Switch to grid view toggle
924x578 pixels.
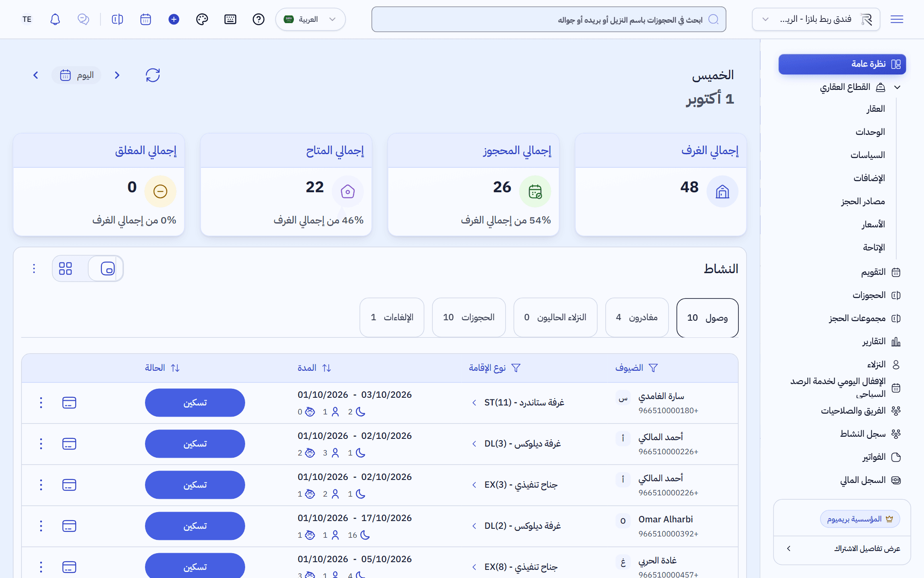point(65,268)
